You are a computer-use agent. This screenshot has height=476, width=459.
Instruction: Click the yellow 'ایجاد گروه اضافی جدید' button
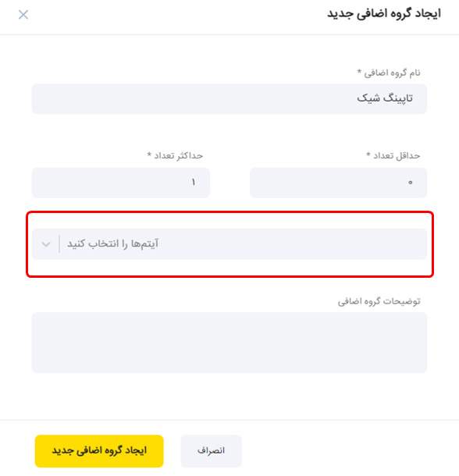[99, 451]
